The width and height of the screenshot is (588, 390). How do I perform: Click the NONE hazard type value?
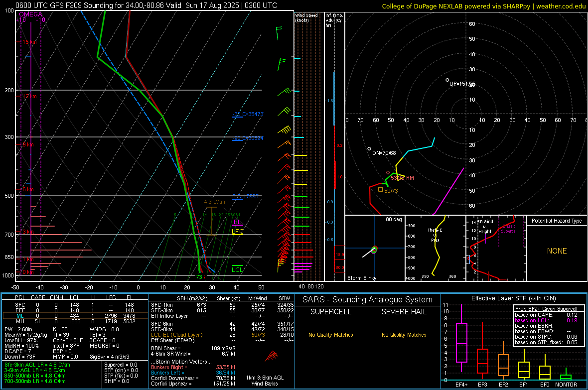click(x=557, y=251)
